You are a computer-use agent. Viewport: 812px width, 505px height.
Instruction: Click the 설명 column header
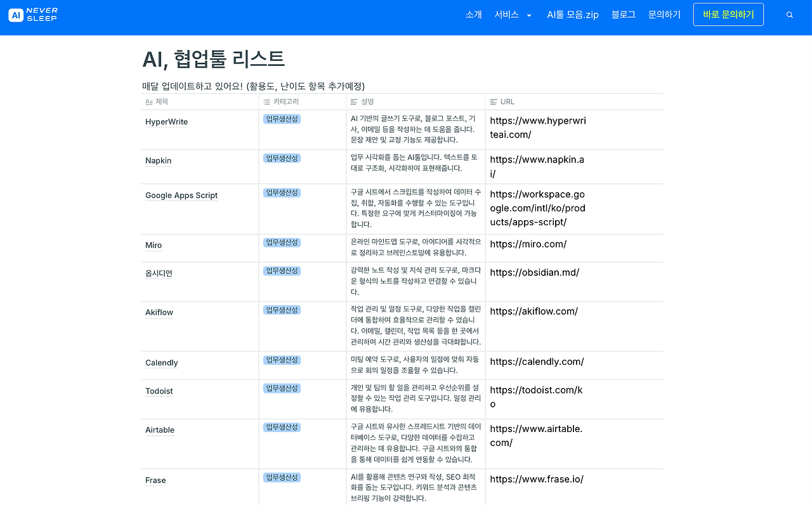362,102
